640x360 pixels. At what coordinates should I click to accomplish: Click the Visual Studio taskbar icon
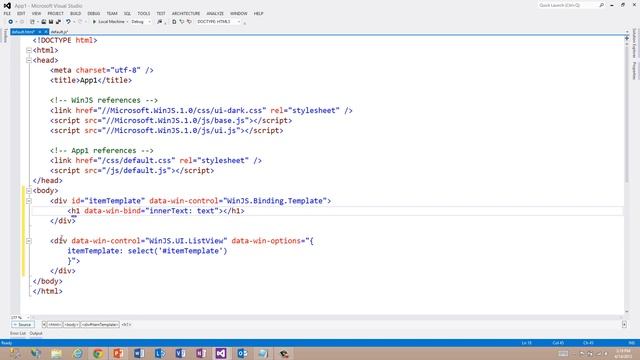[221, 353]
